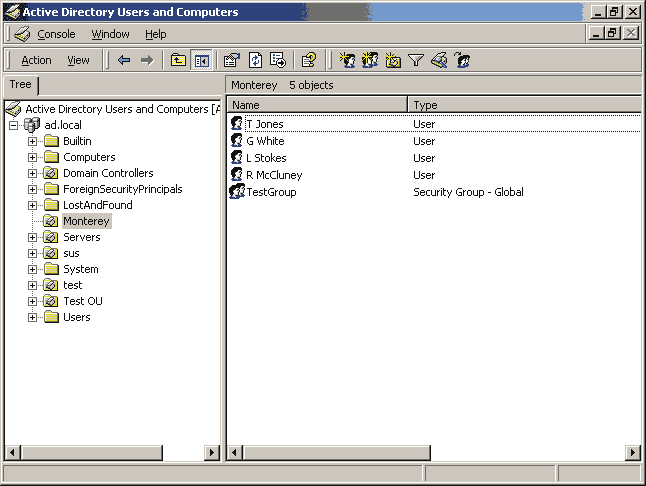Toggle the Show/Hide console tree button
The height and width of the screenshot is (486, 646).
(x=201, y=60)
